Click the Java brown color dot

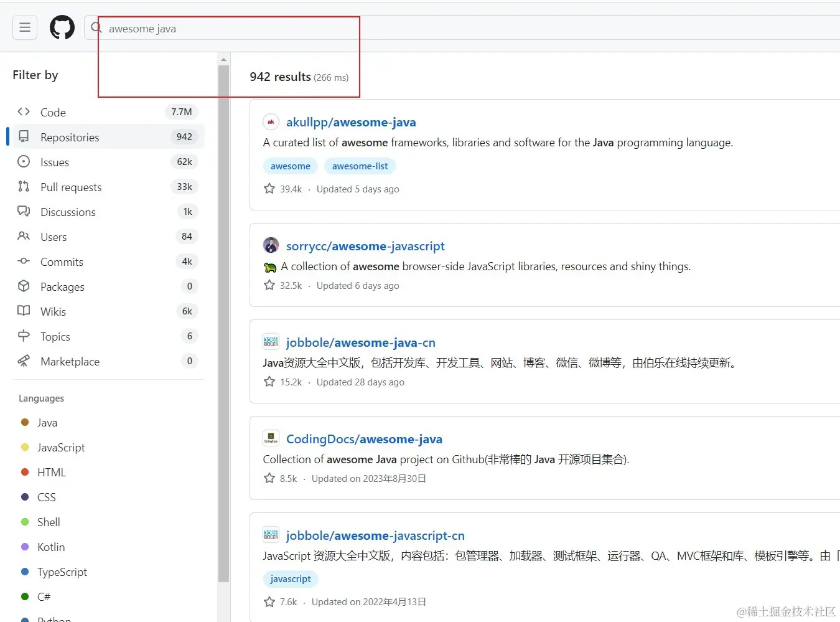point(25,422)
